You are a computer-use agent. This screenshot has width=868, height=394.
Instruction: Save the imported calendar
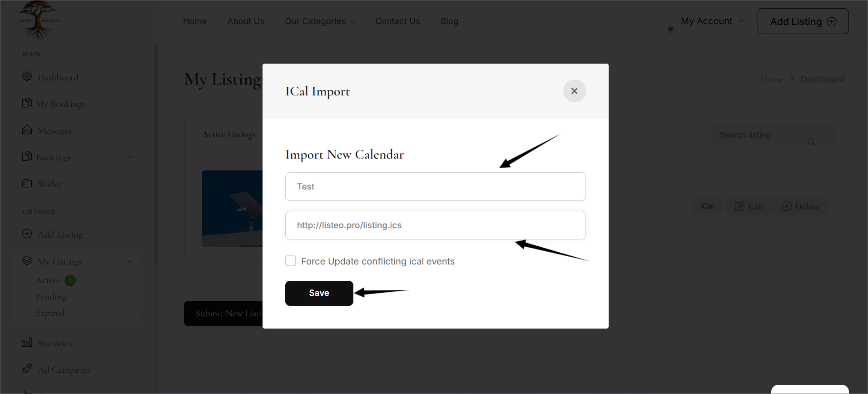pos(319,293)
